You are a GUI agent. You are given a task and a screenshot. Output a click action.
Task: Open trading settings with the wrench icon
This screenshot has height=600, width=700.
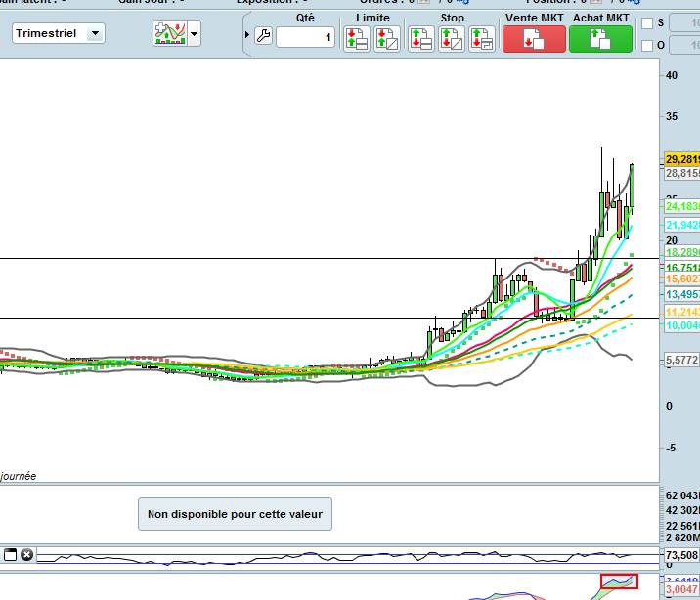click(x=263, y=36)
